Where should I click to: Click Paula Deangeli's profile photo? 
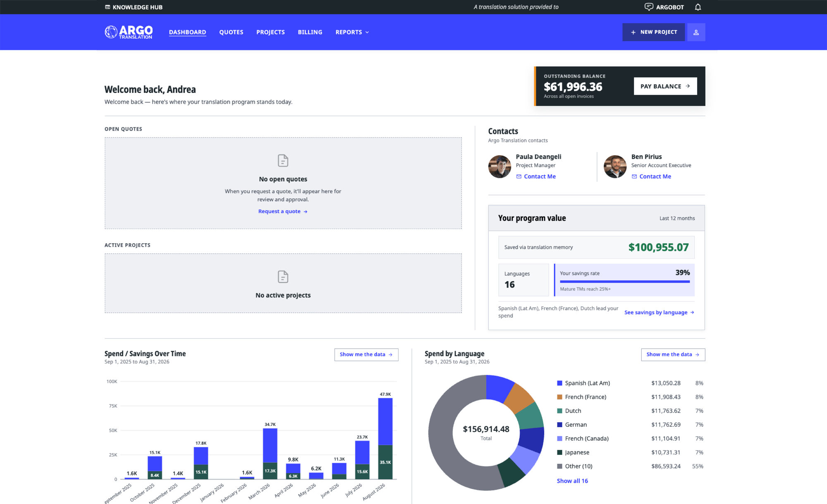(500, 166)
